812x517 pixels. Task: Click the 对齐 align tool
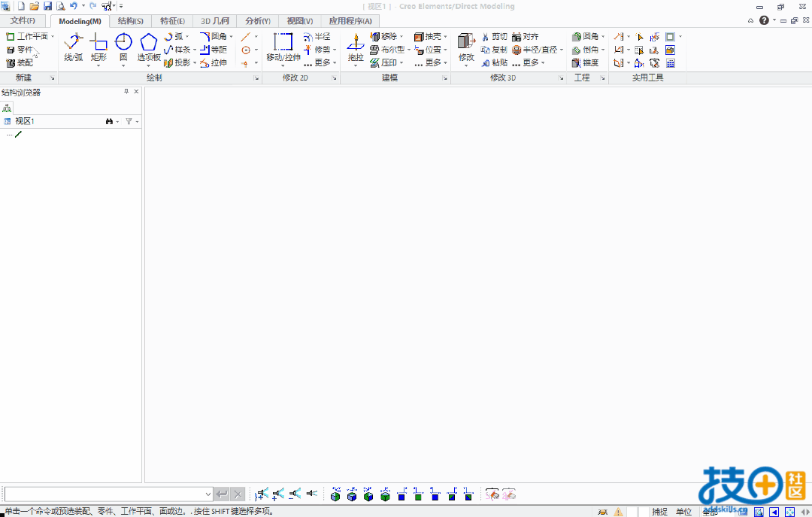[526, 36]
